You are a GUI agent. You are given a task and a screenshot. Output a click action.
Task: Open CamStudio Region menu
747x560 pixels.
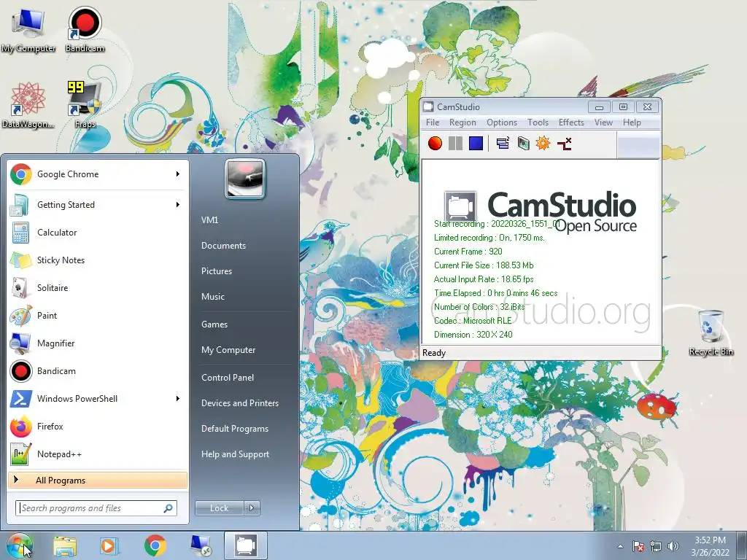[x=462, y=122]
